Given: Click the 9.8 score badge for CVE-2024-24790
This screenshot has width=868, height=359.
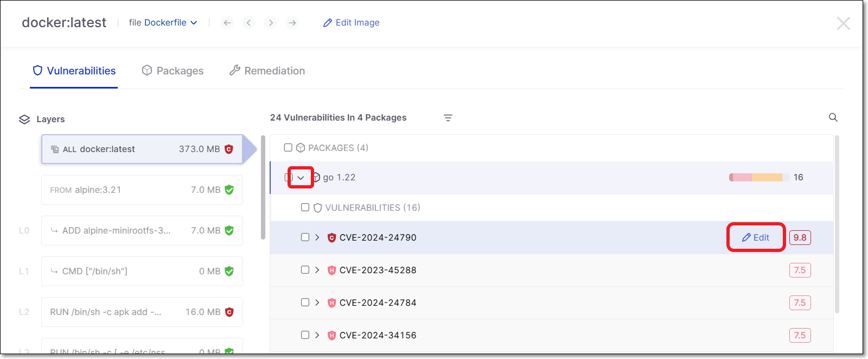Looking at the screenshot, I should [800, 238].
